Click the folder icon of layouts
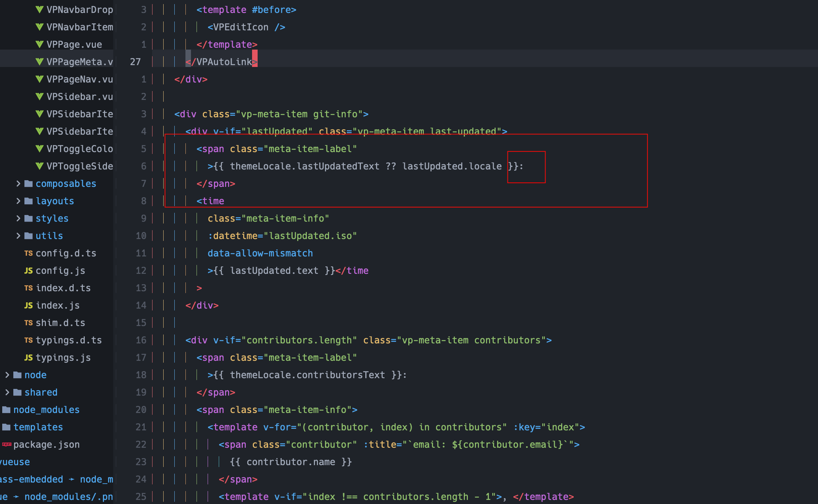 29,201
